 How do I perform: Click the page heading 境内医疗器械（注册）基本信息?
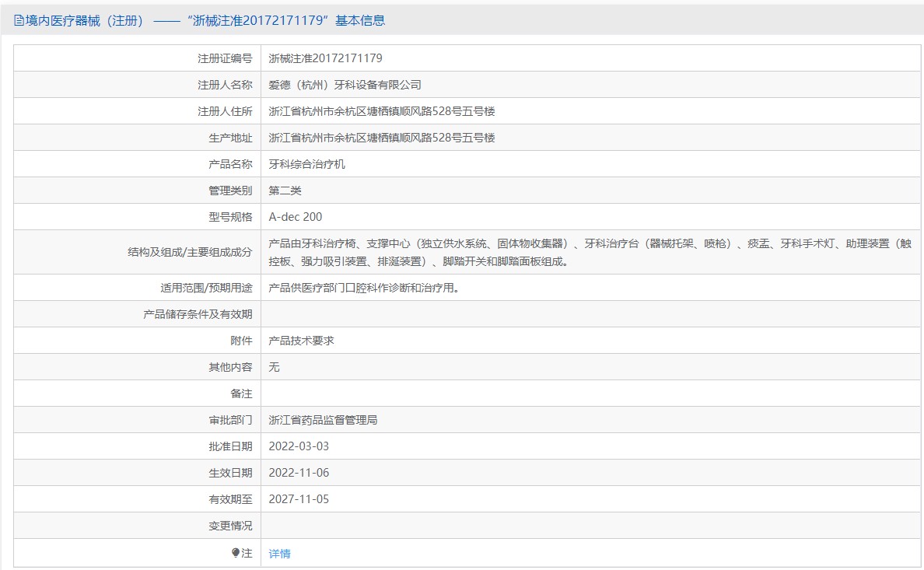(199, 21)
